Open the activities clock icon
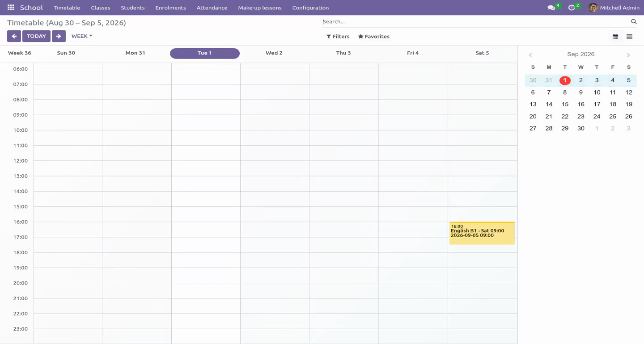 click(x=571, y=8)
